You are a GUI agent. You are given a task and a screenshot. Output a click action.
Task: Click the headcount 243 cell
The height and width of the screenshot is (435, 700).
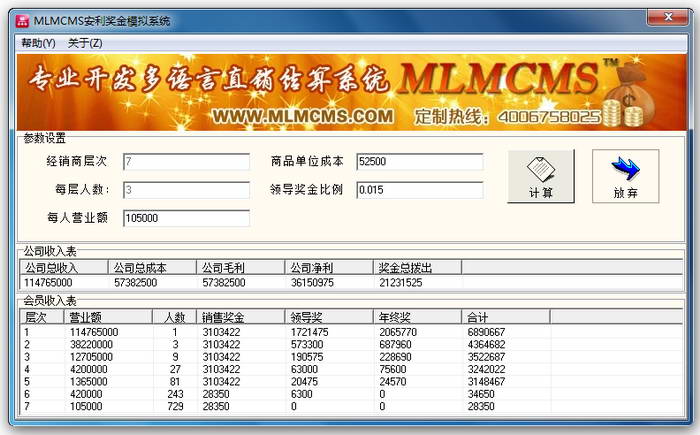(175, 394)
